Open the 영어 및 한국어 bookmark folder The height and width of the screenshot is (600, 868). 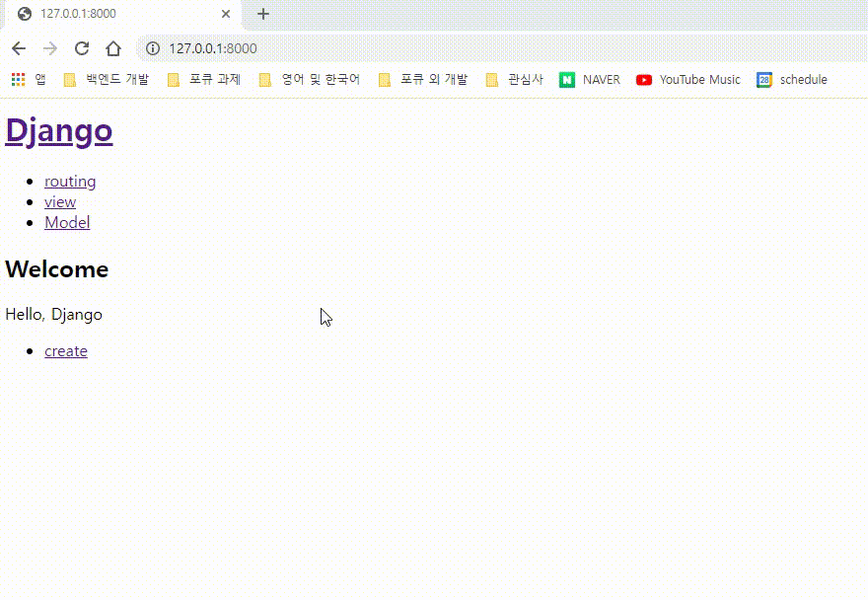310,80
